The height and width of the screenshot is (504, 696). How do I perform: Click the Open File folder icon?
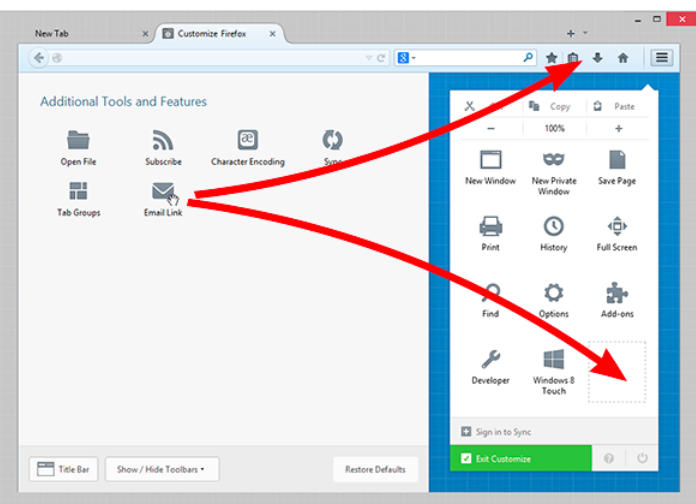[x=78, y=140]
